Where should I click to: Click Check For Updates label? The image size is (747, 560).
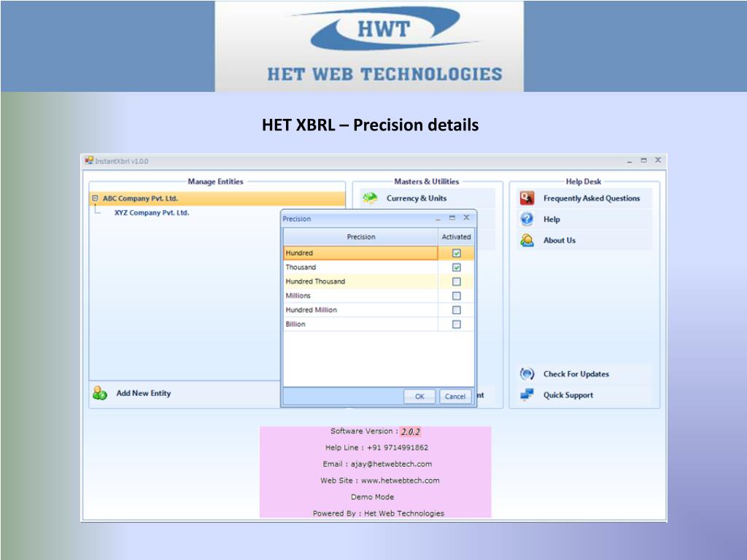[576, 374]
